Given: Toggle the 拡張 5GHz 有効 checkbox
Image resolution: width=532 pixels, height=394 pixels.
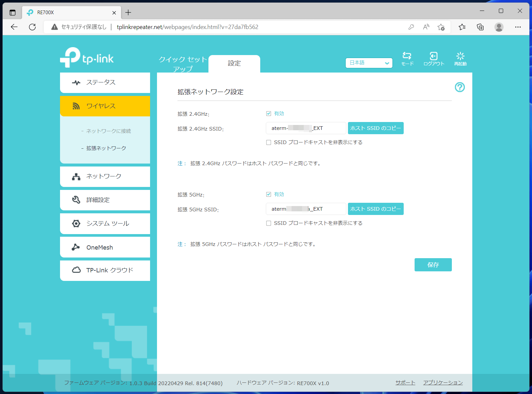Looking at the screenshot, I should pos(268,194).
